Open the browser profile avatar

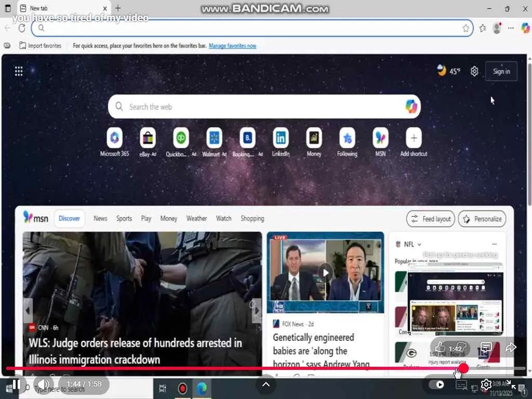point(497,28)
